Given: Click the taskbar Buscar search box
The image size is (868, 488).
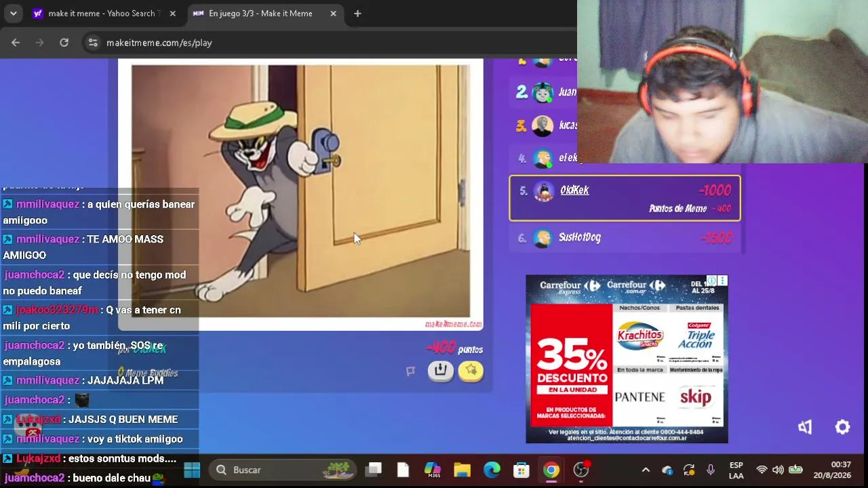Looking at the screenshot, I should point(282,470).
